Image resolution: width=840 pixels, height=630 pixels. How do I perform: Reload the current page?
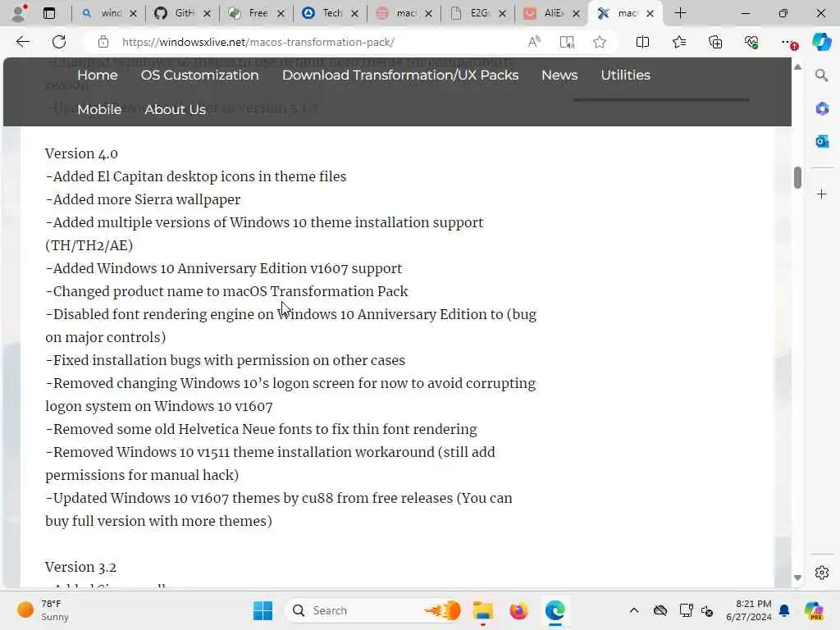pos(59,42)
